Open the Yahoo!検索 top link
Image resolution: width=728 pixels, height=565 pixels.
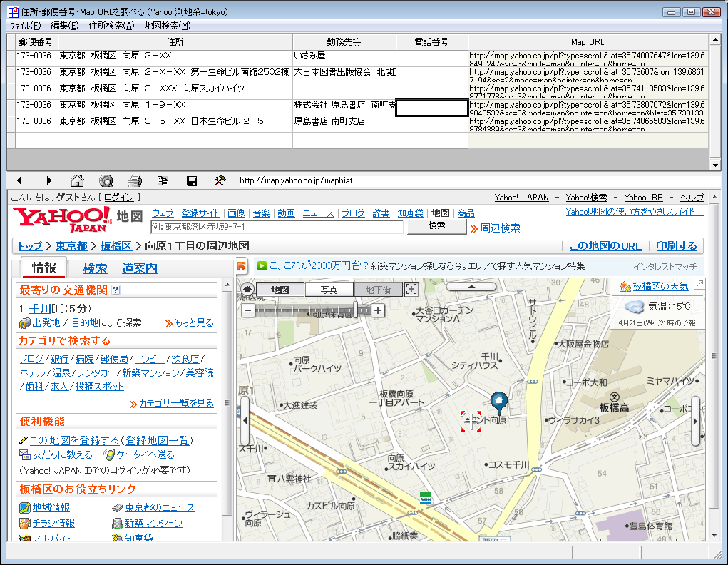586,198
